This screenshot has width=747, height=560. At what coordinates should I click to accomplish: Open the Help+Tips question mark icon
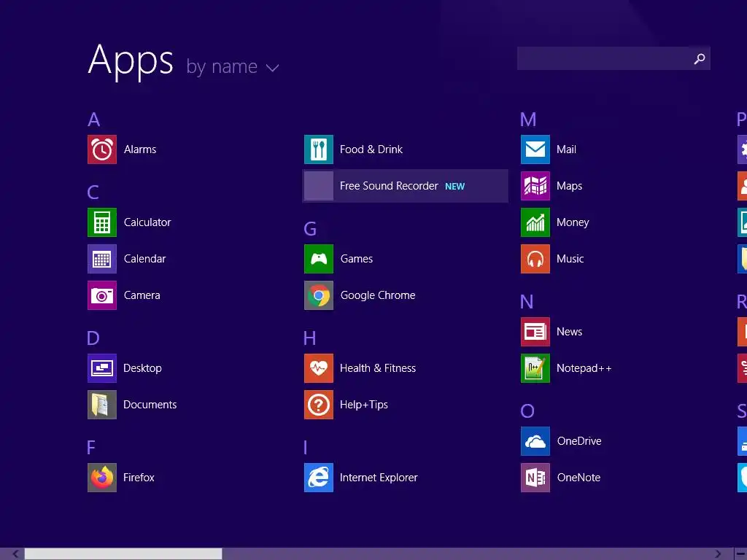pyautogui.click(x=319, y=405)
